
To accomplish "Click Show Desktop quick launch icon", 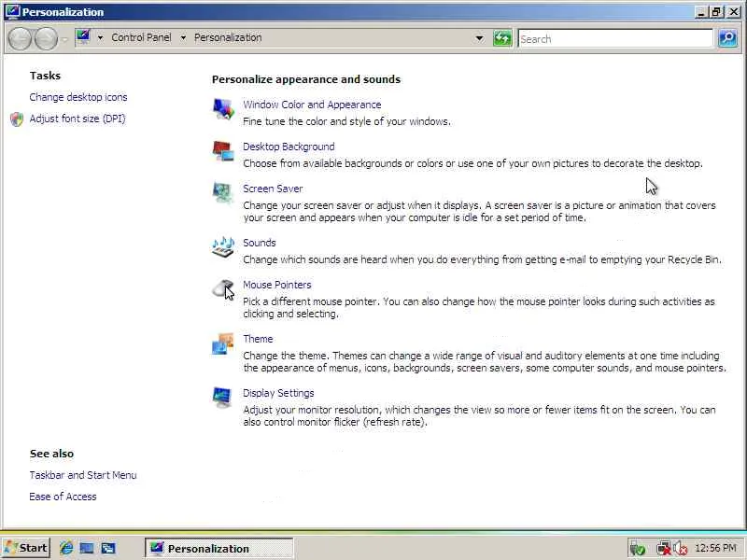I will pyautogui.click(x=87, y=548).
